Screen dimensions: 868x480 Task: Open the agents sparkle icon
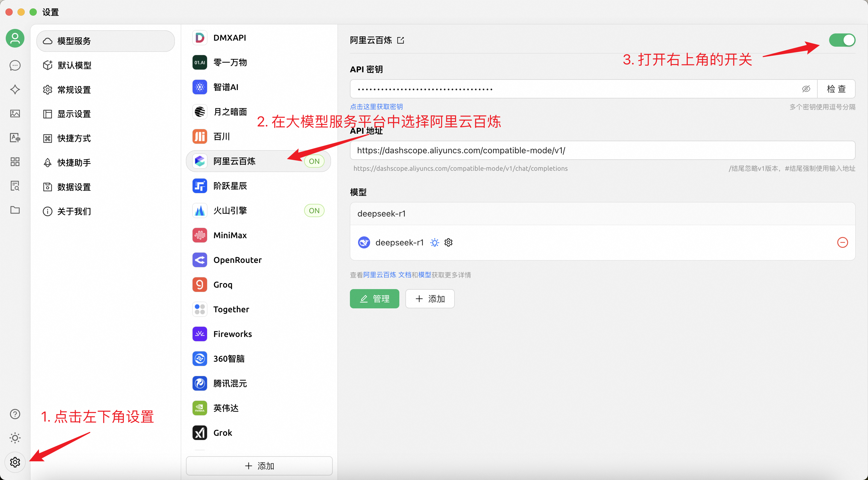point(15,89)
